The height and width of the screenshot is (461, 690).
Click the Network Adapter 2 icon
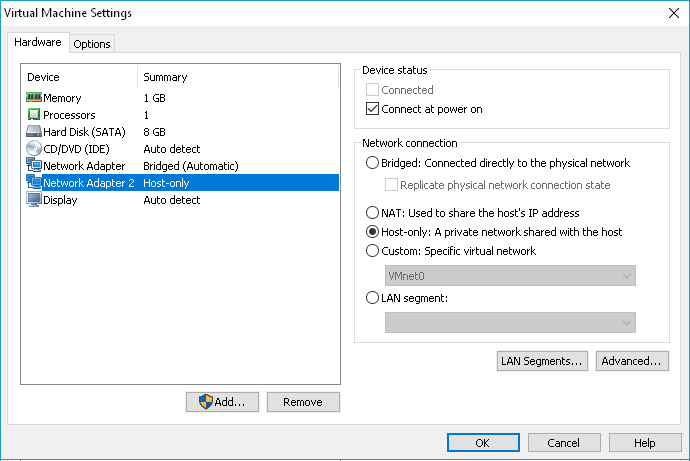[33, 183]
